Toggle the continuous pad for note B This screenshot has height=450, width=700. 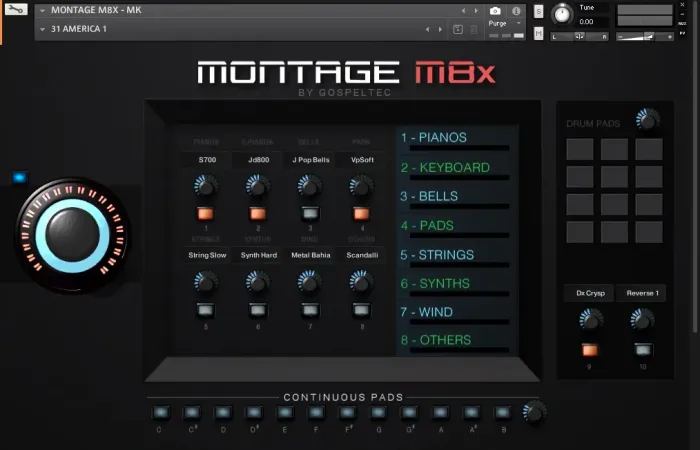tap(503, 412)
